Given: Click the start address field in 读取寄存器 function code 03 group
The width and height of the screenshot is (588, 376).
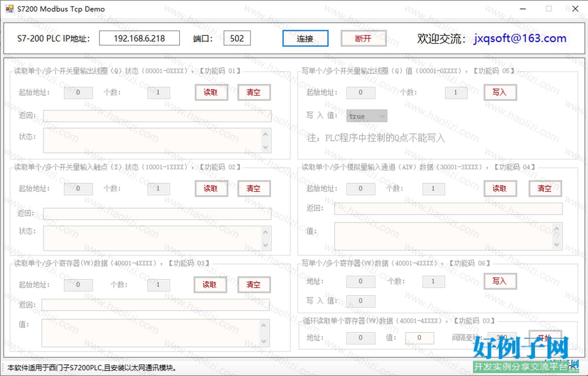Looking at the screenshot, I should pyautogui.click(x=78, y=285).
